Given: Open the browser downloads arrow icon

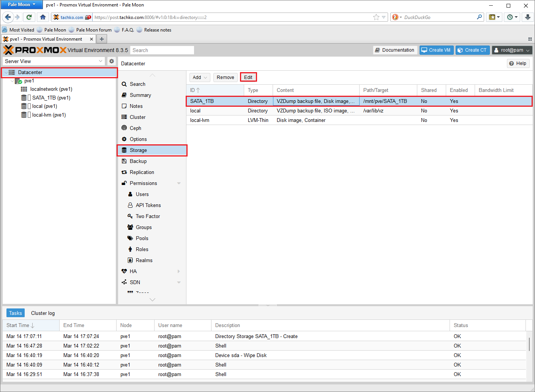Looking at the screenshot, I should click(528, 17).
